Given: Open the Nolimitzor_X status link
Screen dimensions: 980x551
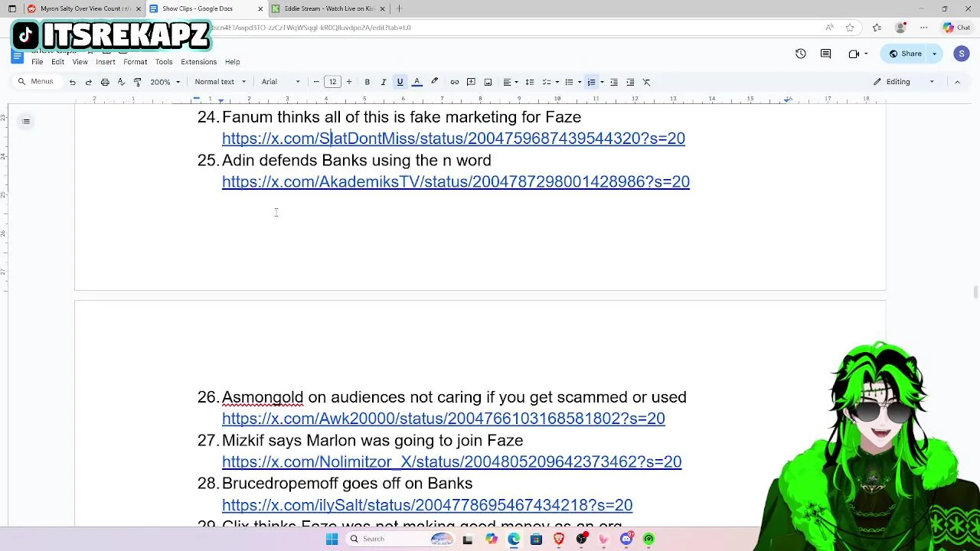Looking at the screenshot, I should 452,461.
